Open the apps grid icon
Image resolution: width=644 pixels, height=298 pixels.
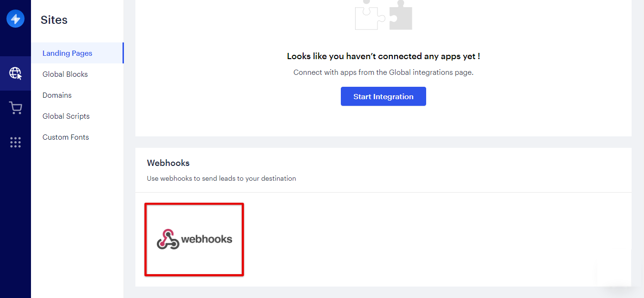(15, 142)
